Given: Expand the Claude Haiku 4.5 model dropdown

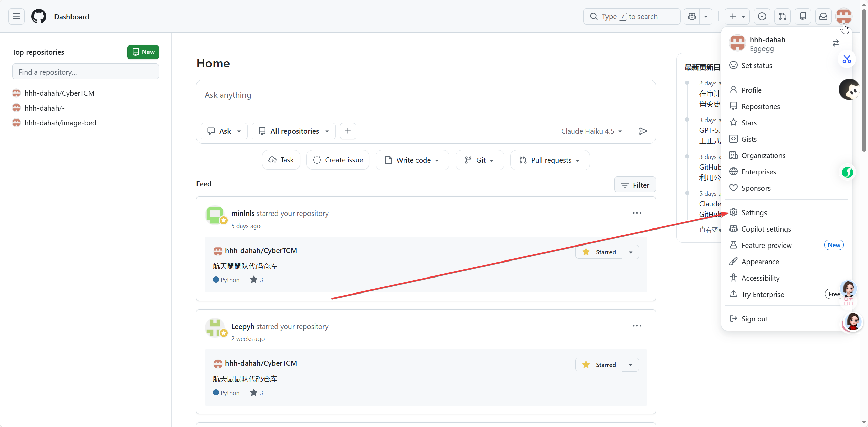Looking at the screenshot, I should 592,131.
